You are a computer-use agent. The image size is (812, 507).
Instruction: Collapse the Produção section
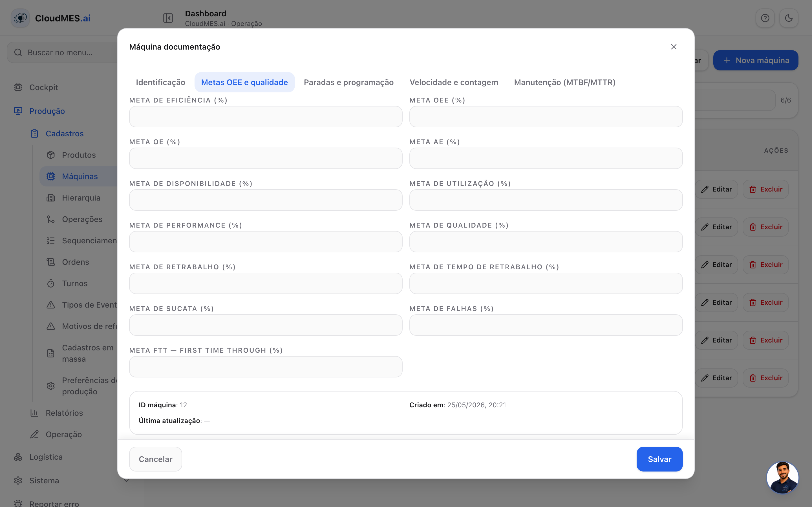pyautogui.click(x=47, y=111)
